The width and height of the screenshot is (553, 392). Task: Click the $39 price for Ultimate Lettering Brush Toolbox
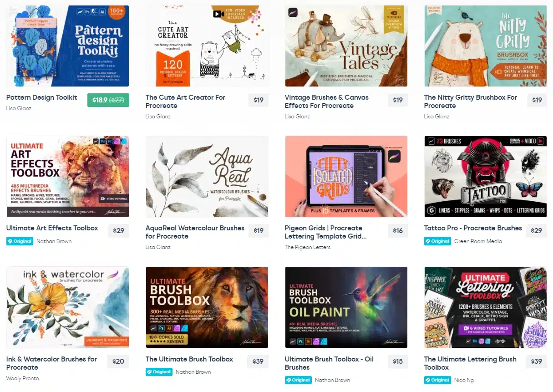click(537, 361)
